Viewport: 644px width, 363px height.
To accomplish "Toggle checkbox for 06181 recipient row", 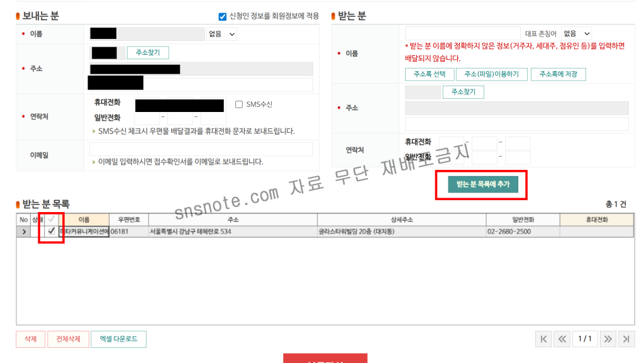I will tap(52, 231).
